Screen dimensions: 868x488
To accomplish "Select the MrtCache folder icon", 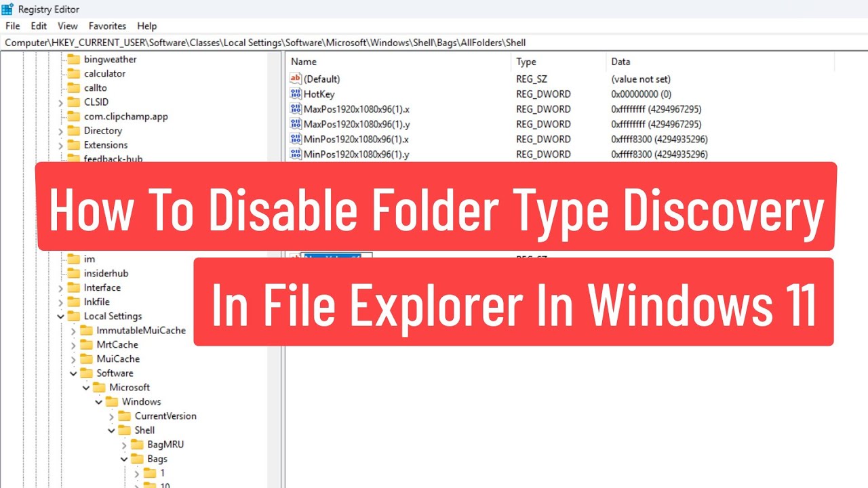I will coord(86,344).
